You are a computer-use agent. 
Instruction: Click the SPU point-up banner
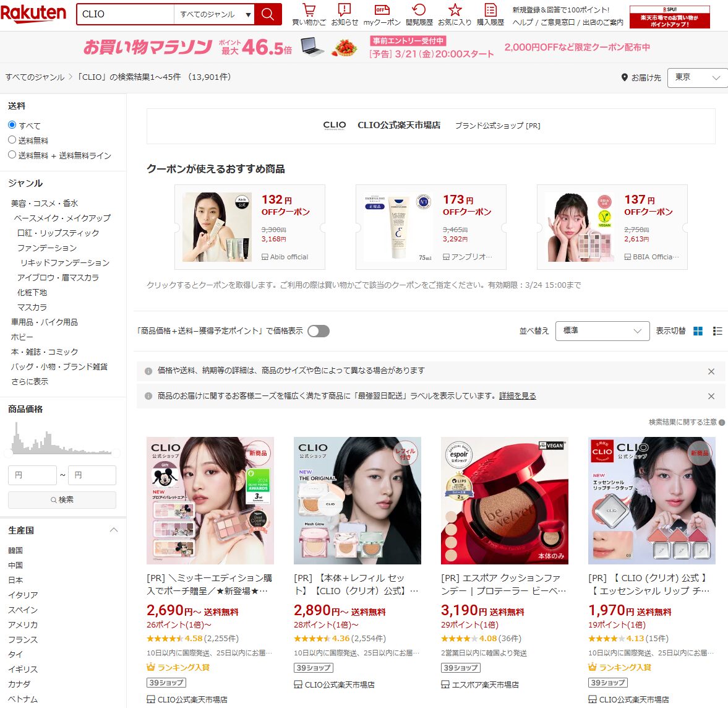[x=669, y=17]
